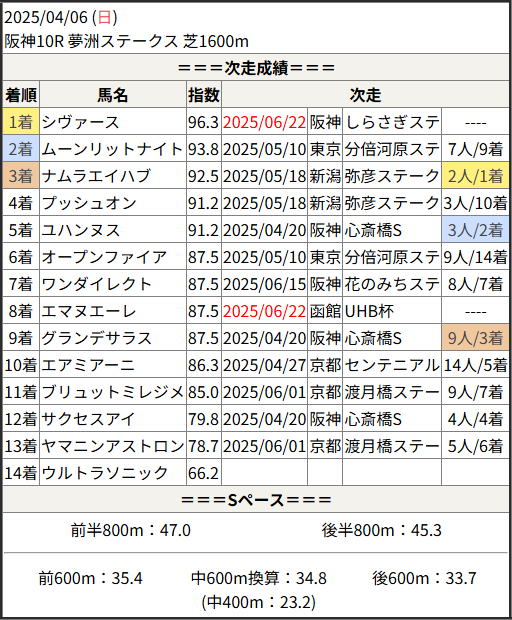Click the 次走 column header
This screenshot has width=512, height=620.
(365, 95)
